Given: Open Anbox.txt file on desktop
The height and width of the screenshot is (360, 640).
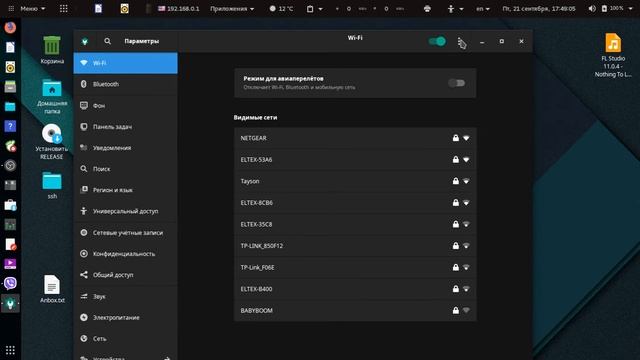Looking at the screenshot, I should 52,289.
